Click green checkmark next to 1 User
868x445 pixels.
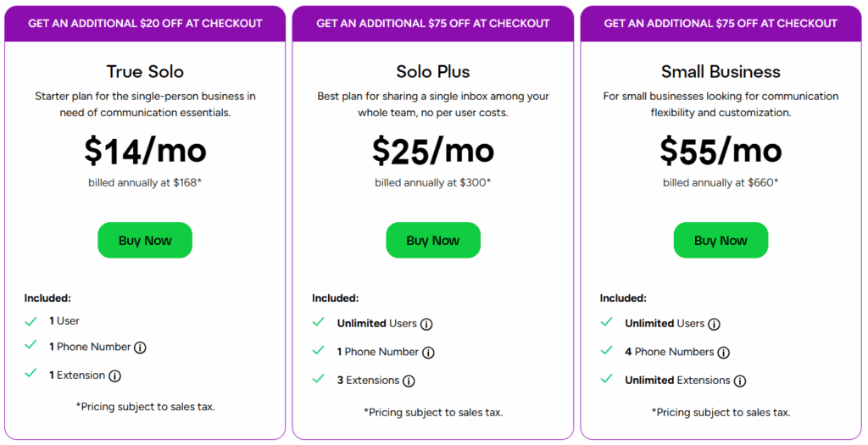pos(31,321)
